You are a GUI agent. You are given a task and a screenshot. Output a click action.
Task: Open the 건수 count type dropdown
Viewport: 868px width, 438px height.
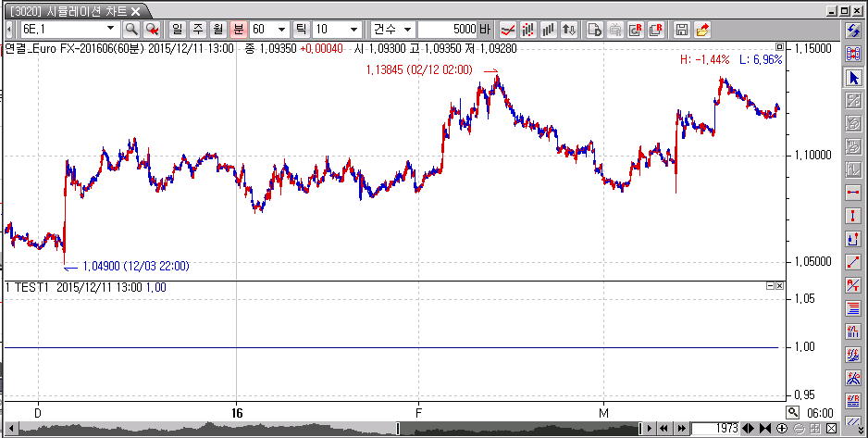(407, 30)
